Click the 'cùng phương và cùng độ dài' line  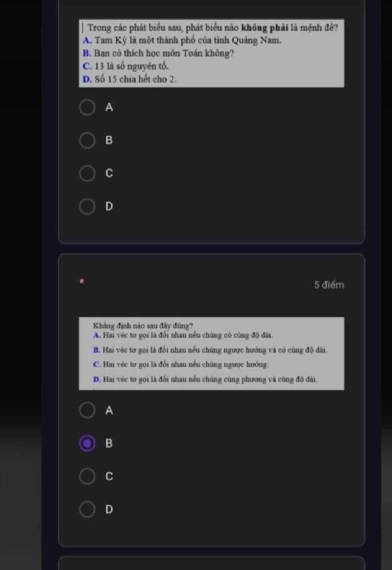[205, 379]
